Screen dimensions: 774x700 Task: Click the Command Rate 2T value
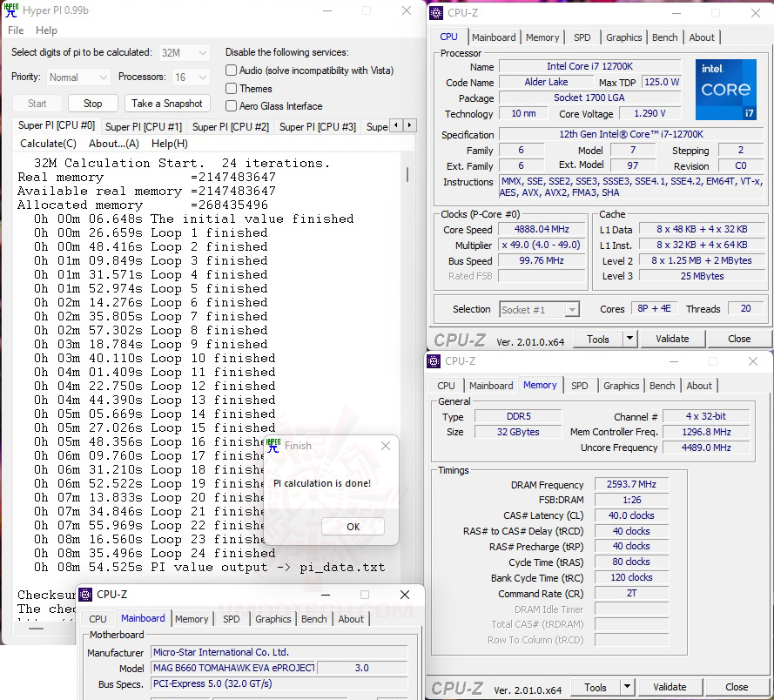coord(631,593)
